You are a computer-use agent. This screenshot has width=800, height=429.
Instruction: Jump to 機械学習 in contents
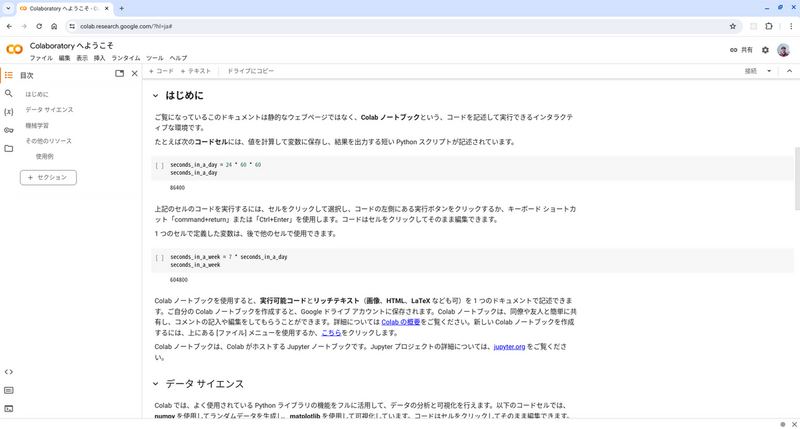[37, 125]
